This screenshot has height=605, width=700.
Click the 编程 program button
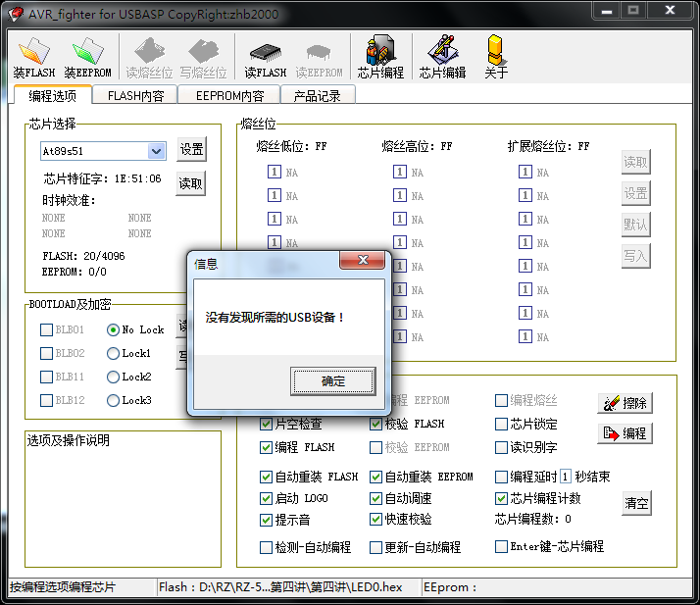[x=625, y=433]
